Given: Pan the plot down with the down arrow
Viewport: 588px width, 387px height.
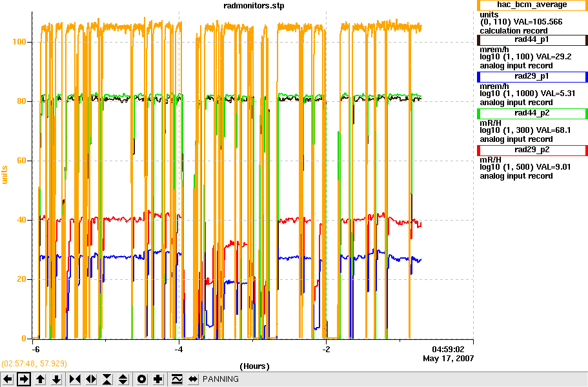Looking at the screenshot, I should coord(56,379).
